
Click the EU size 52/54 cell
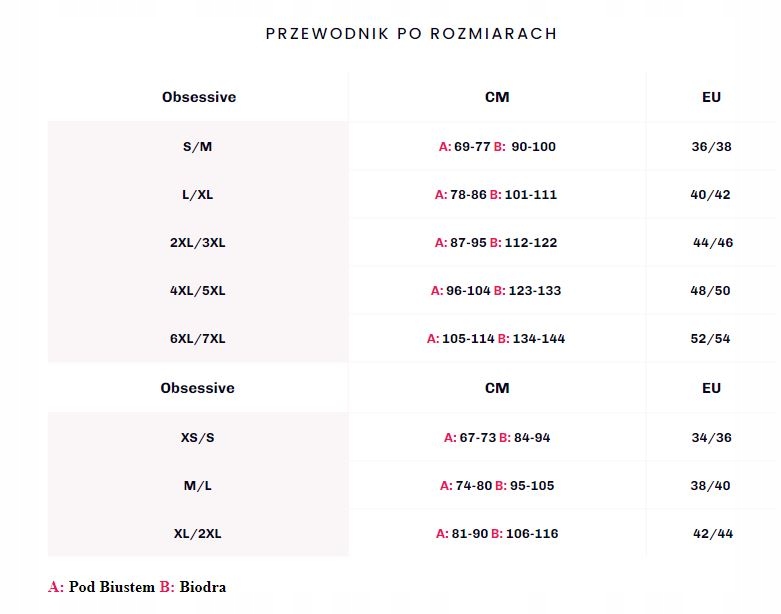pyautogui.click(x=711, y=338)
